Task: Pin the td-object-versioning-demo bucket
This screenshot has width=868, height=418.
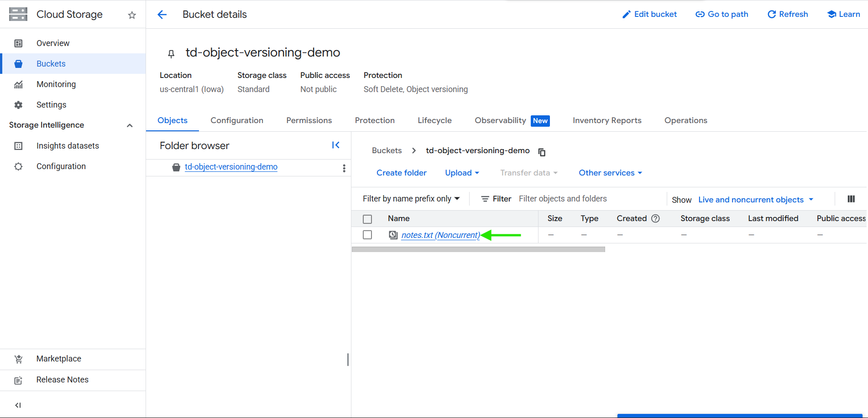Action: (171, 54)
